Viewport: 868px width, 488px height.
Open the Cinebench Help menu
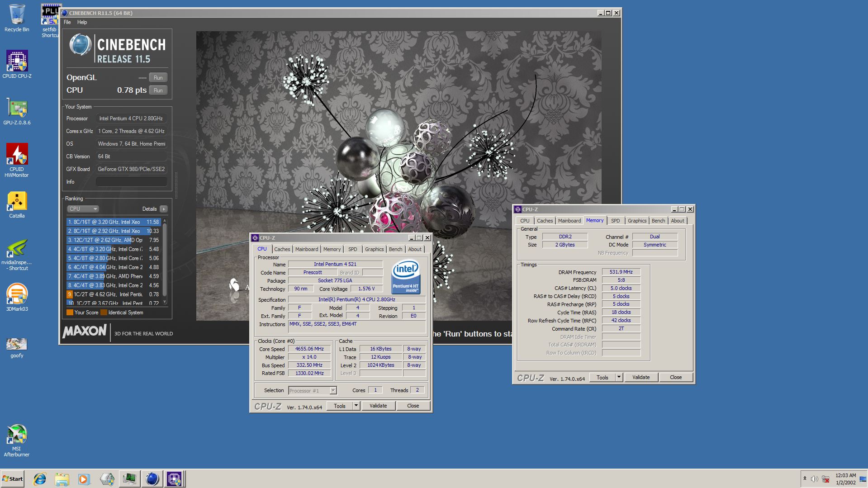[x=82, y=22]
